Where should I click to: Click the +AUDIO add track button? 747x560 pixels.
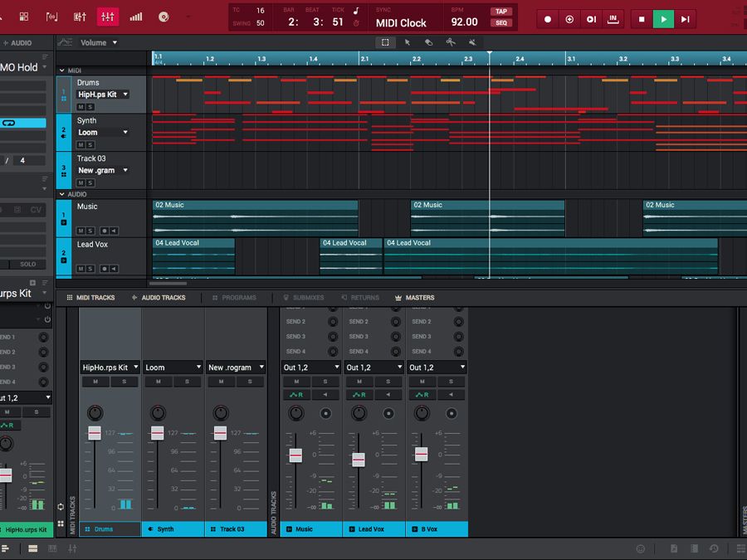click(x=17, y=43)
